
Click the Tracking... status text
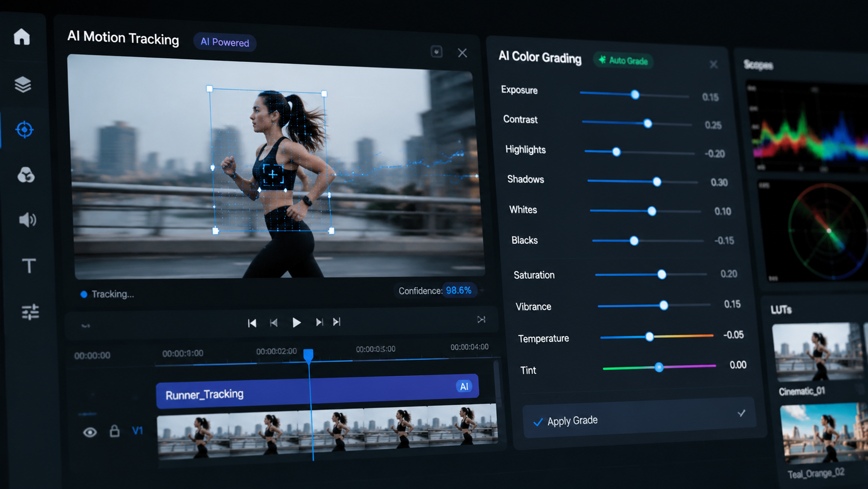[x=113, y=294]
